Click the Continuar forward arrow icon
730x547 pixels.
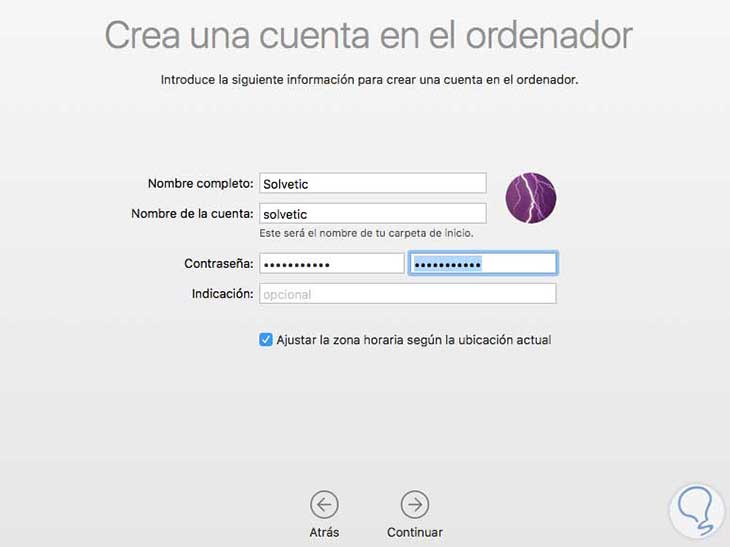(x=414, y=505)
